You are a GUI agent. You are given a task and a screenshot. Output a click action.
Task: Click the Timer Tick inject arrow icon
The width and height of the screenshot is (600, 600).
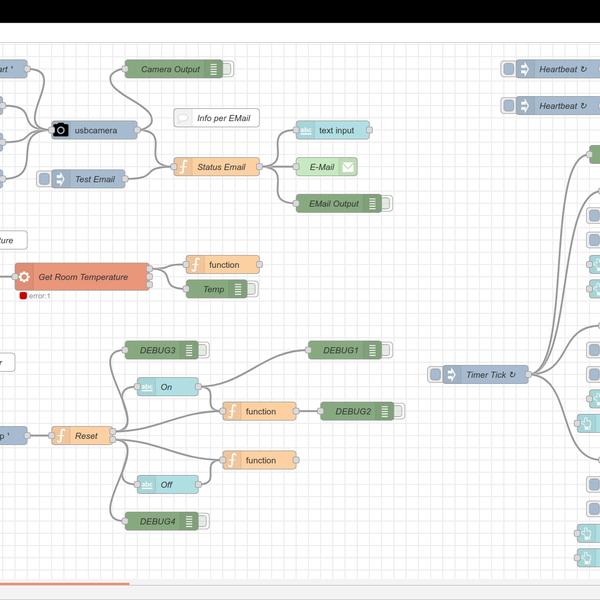452,375
